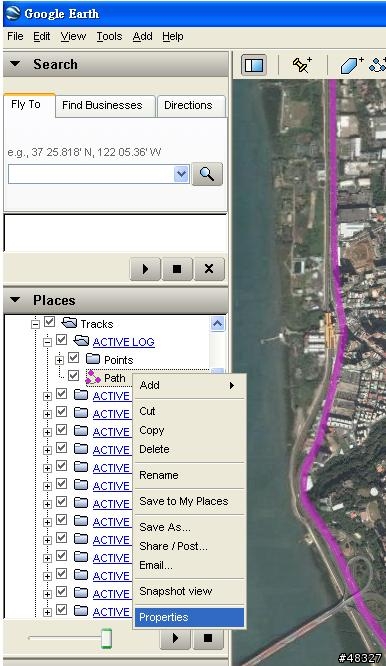The width and height of the screenshot is (386, 666).
Task: Uncheck the checkbox of the ACTIVE folder just below Path
Action: pos(62,394)
